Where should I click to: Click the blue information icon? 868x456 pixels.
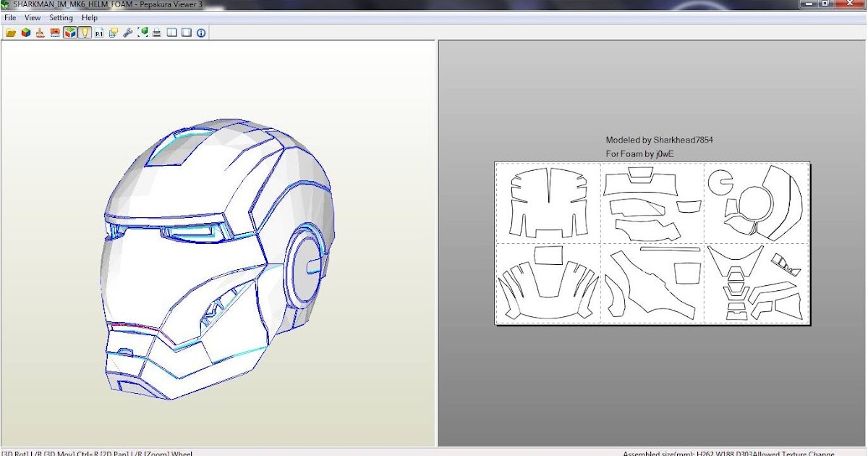click(201, 33)
